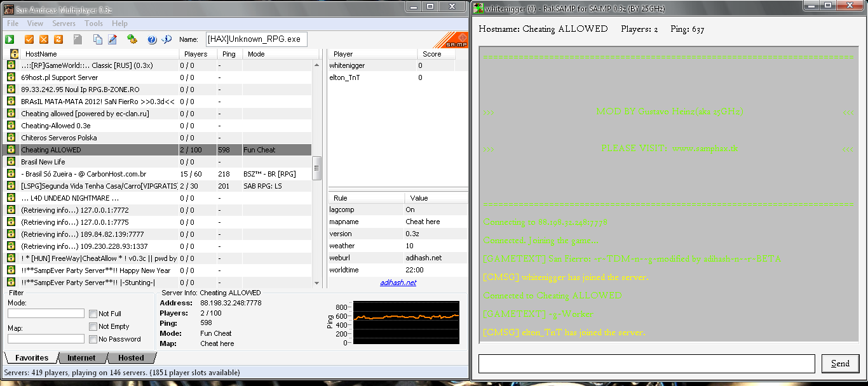Enable the No Password filter checkbox
Viewport: 868px width, 386px height.
pos(93,339)
